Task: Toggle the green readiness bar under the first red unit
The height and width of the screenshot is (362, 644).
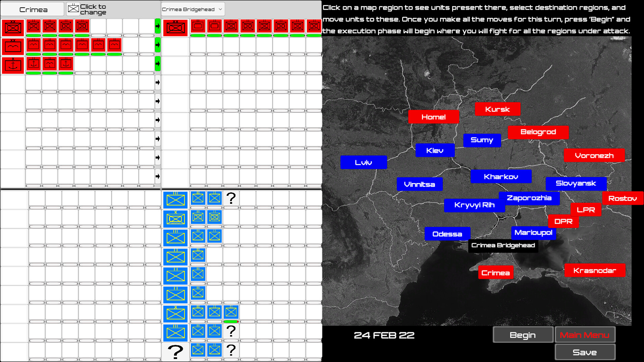Action: point(34,36)
